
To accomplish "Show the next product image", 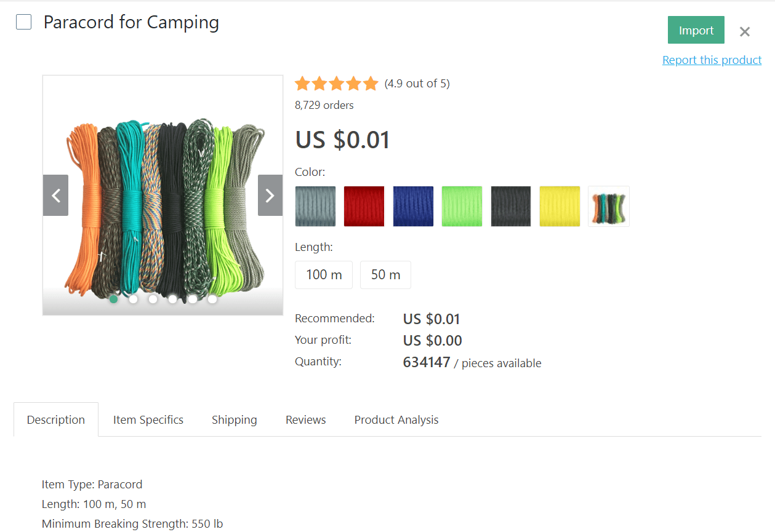I will click(270, 196).
